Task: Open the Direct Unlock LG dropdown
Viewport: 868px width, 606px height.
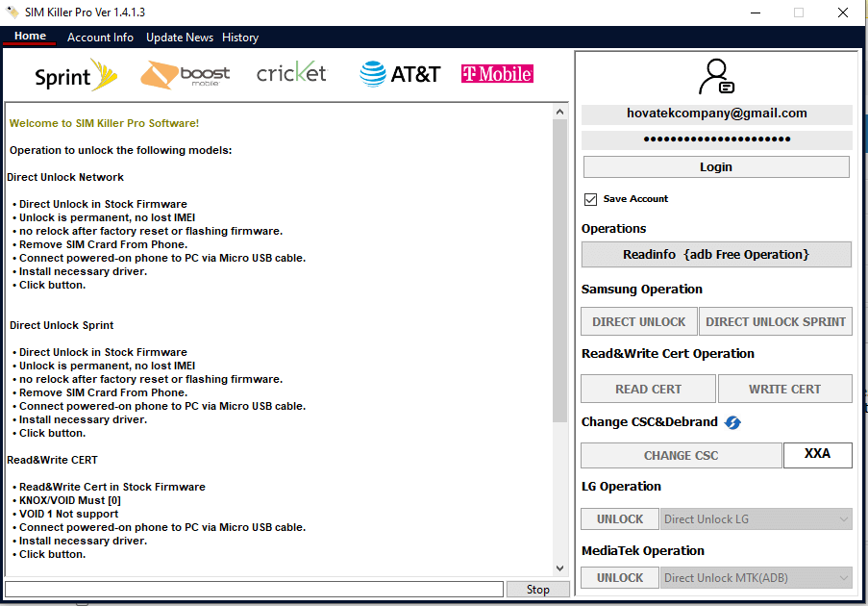Action: [756, 519]
